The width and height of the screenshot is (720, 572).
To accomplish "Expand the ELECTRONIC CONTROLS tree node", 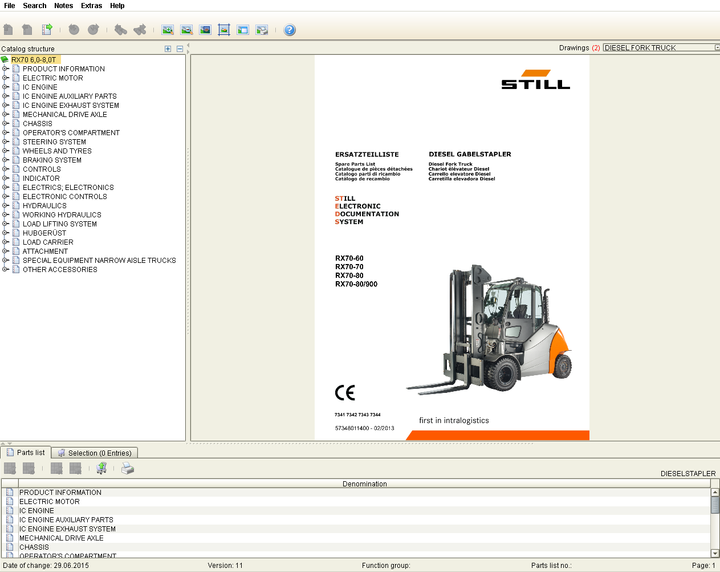I will point(5,196).
